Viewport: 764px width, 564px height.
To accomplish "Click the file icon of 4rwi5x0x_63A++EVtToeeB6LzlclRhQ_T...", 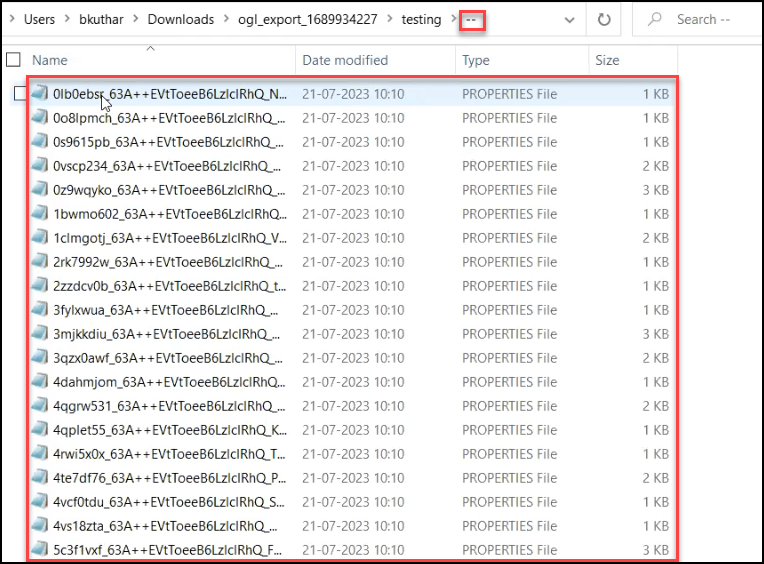I will coord(40,453).
